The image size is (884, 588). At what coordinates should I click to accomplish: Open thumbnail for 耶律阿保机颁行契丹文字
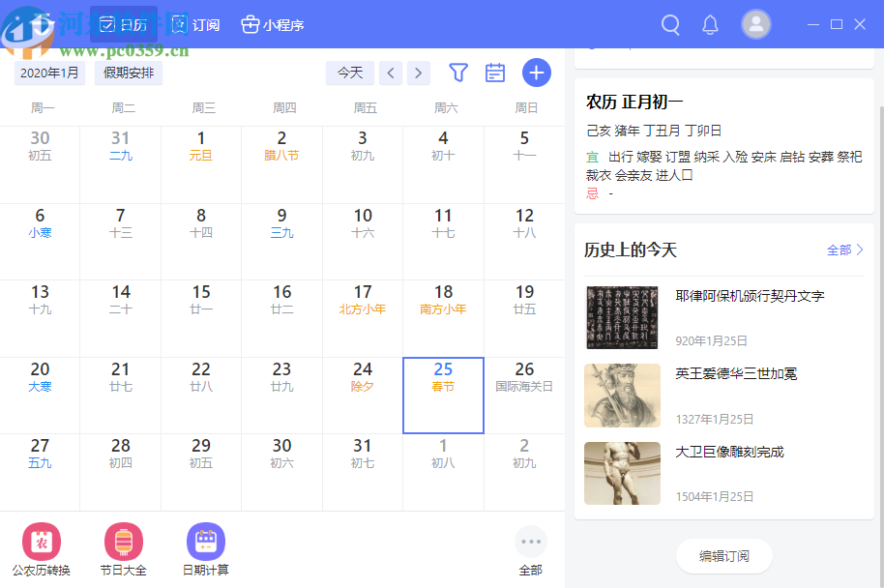(622, 317)
